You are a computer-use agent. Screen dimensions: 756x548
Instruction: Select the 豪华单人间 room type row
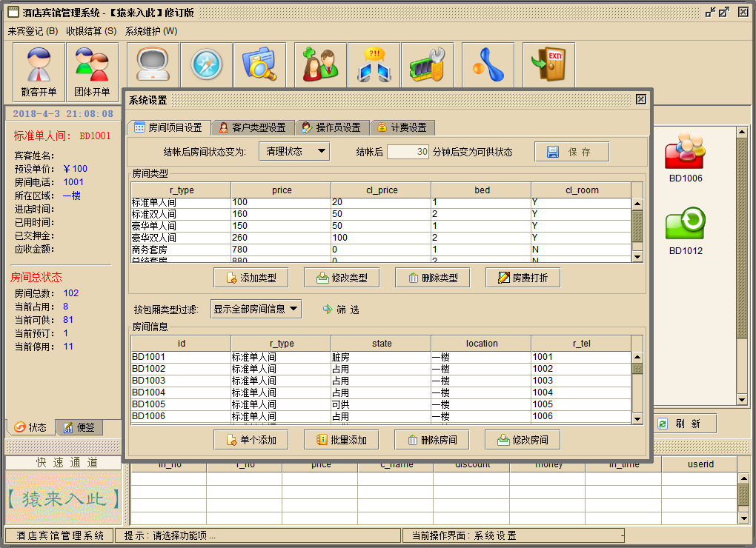click(381, 226)
